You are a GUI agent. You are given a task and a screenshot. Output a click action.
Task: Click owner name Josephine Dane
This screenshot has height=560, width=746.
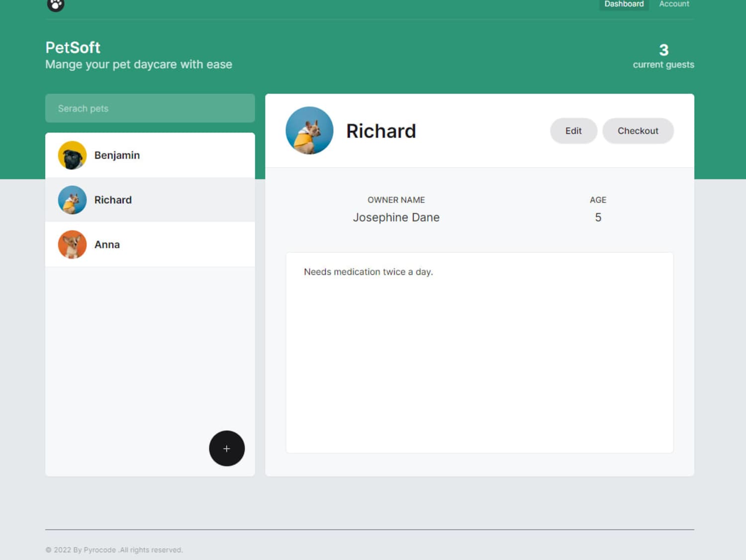click(396, 217)
